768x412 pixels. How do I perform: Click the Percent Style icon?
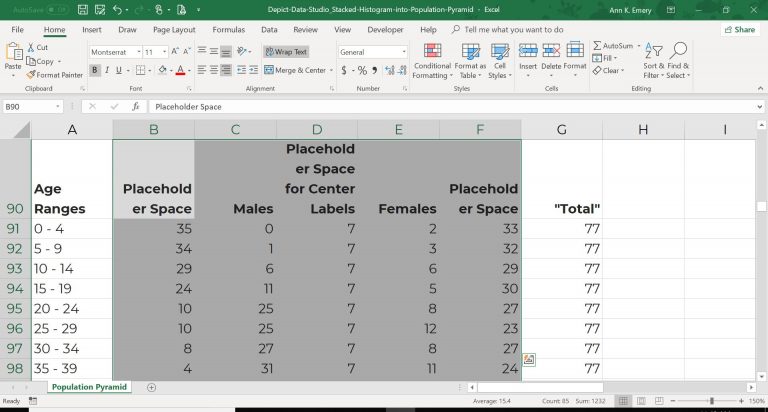pyautogui.click(x=361, y=71)
